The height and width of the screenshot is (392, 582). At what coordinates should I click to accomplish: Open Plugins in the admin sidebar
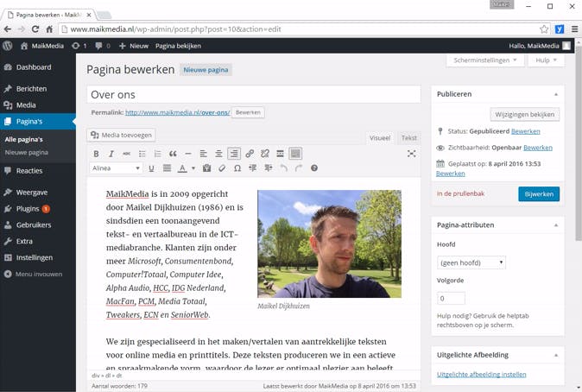[28, 209]
